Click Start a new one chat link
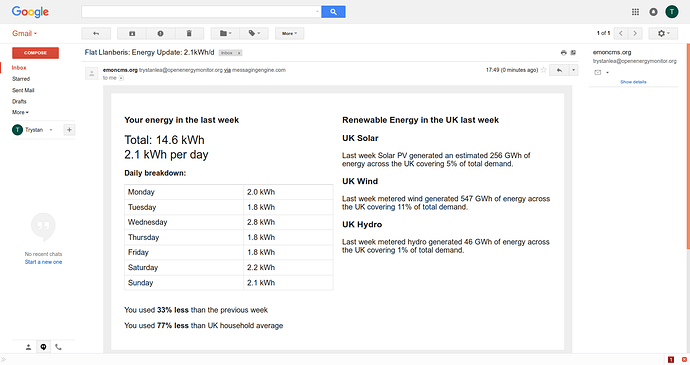 tap(43, 262)
